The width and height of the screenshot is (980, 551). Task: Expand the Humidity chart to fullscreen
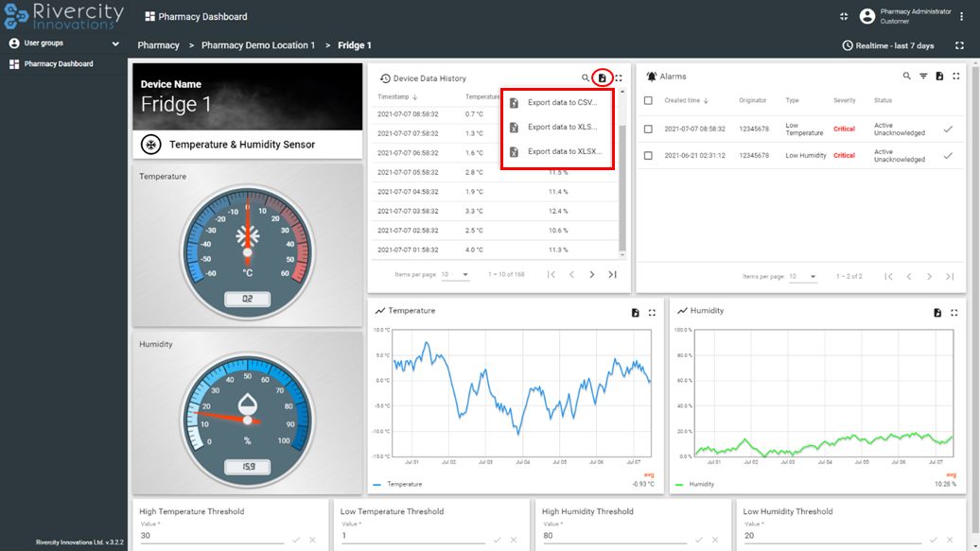pos(954,313)
